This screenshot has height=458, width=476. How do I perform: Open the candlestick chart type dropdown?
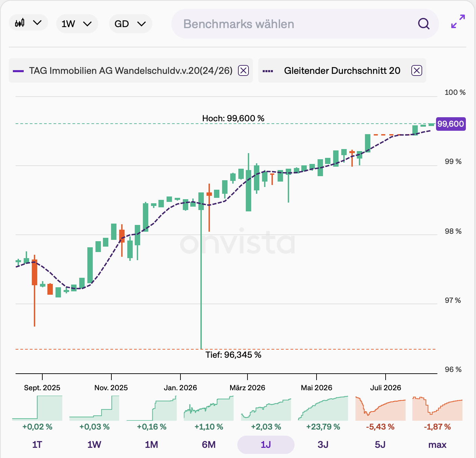click(x=28, y=23)
